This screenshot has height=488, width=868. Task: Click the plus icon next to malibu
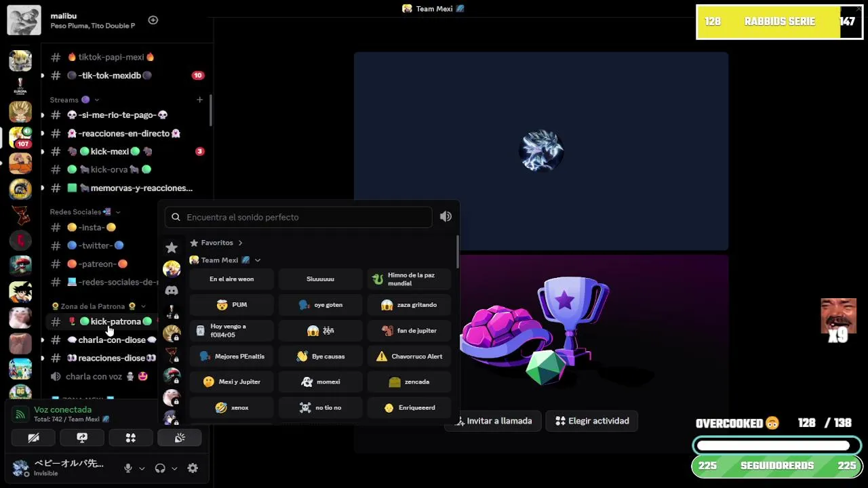(x=153, y=20)
